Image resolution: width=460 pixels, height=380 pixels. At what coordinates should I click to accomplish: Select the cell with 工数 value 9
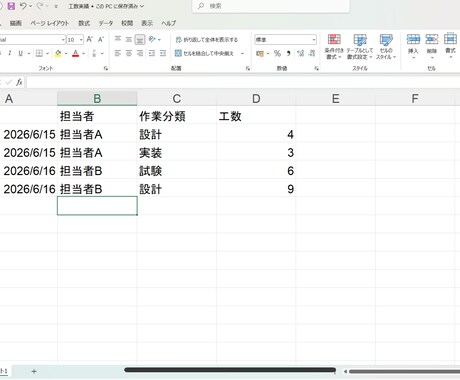[x=256, y=189]
